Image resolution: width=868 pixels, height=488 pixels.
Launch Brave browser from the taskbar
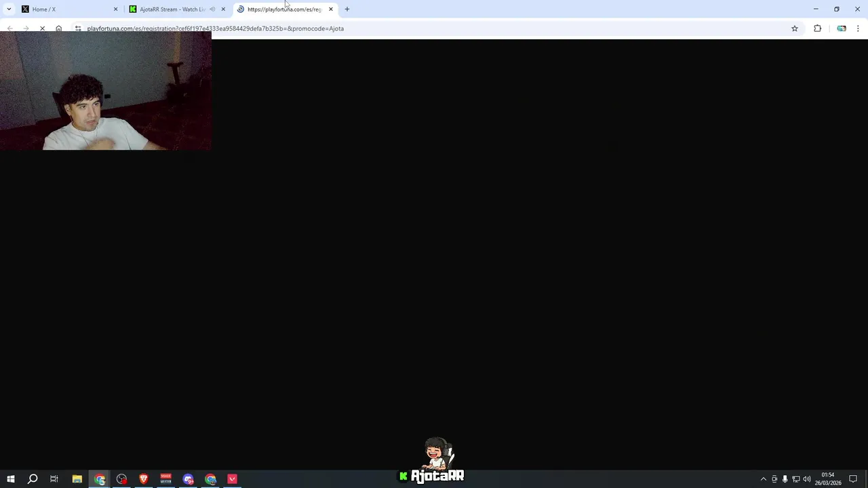click(144, 479)
